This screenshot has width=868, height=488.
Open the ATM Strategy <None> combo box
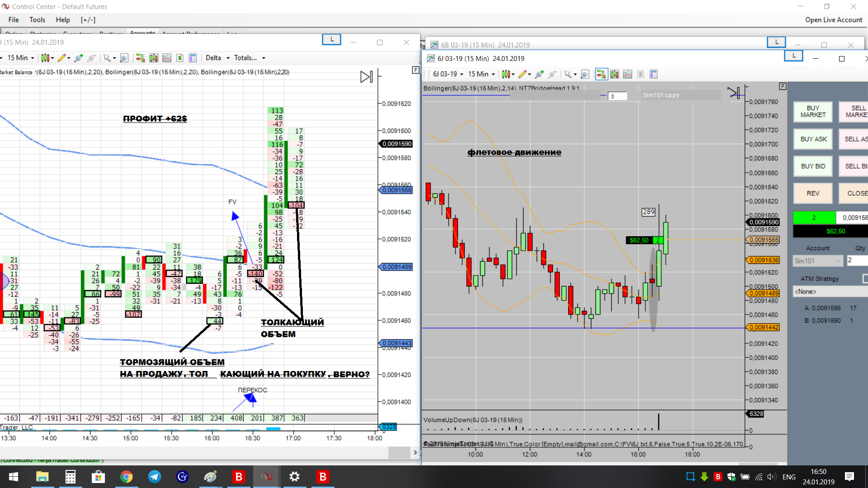(x=830, y=291)
